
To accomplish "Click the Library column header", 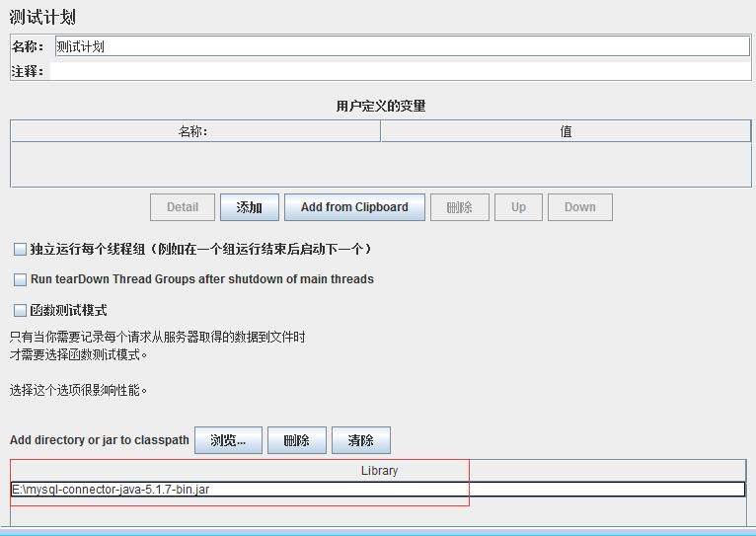I will (x=378, y=471).
